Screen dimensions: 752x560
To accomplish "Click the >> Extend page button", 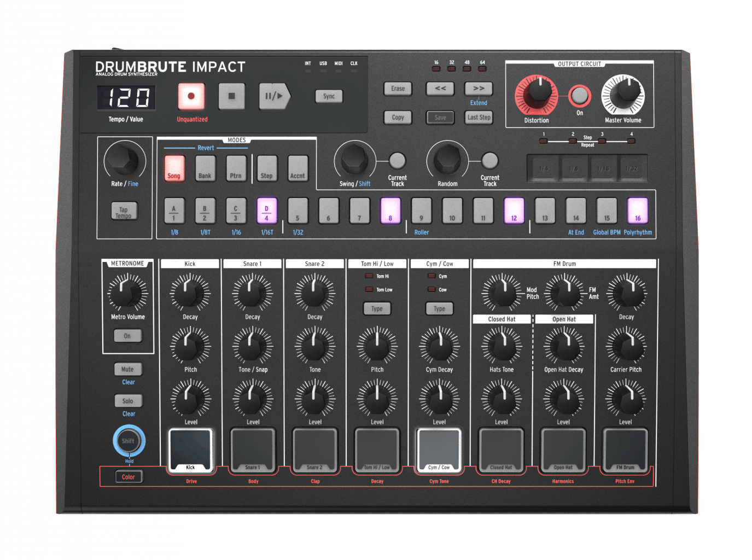I will [x=479, y=89].
